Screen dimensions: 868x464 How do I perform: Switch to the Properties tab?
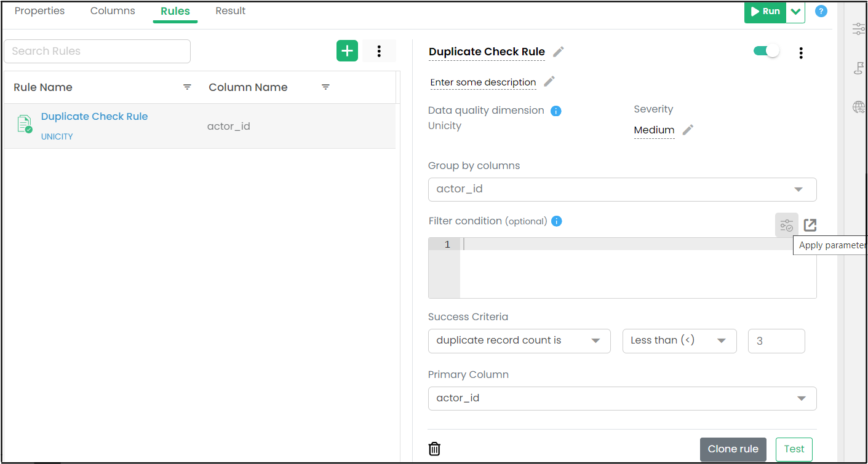pyautogui.click(x=39, y=11)
